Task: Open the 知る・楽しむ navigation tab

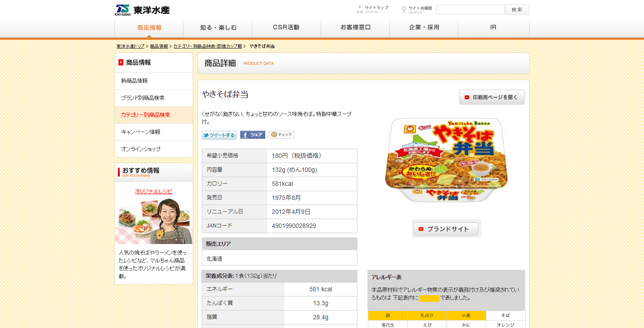Action: 218,28
